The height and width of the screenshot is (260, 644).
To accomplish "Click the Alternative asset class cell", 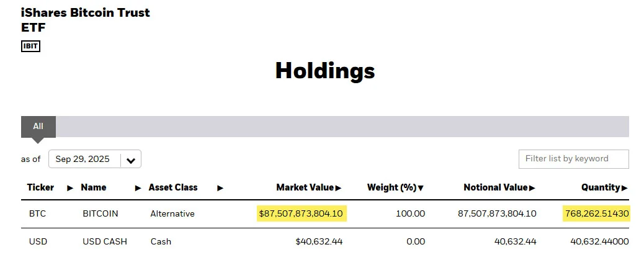I will [172, 213].
